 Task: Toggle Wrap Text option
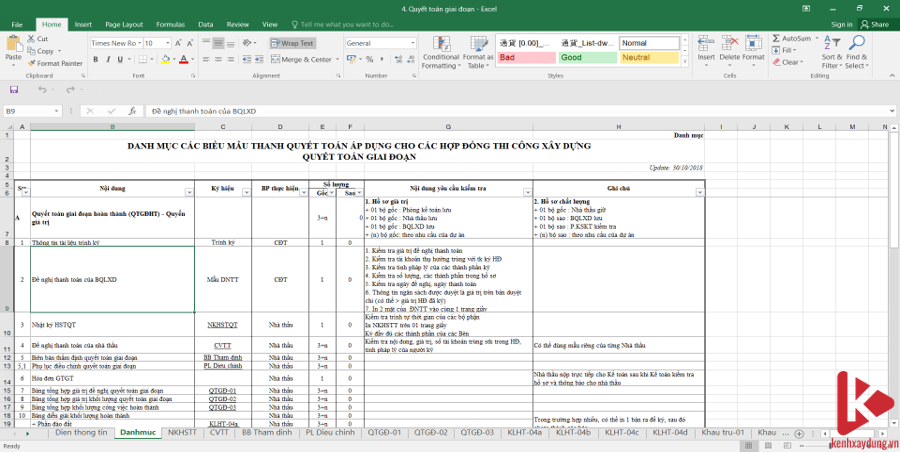[x=292, y=44]
